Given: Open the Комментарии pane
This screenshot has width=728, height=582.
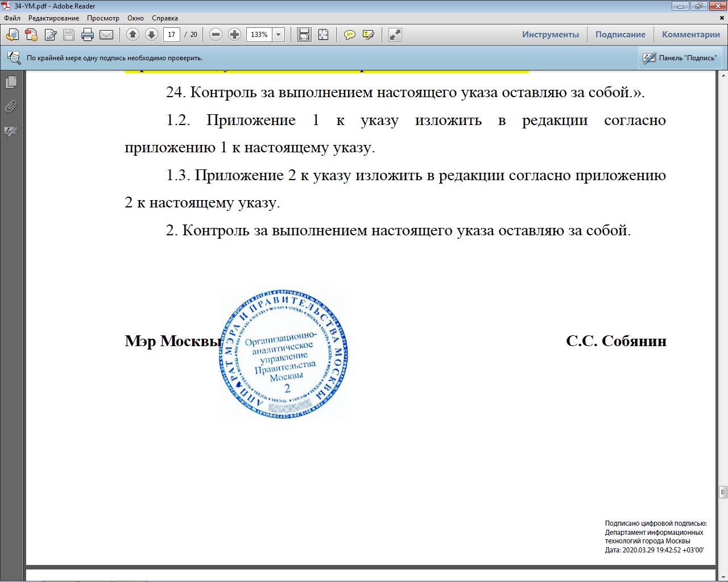Looking at the screenshot, I should (691, 35).
